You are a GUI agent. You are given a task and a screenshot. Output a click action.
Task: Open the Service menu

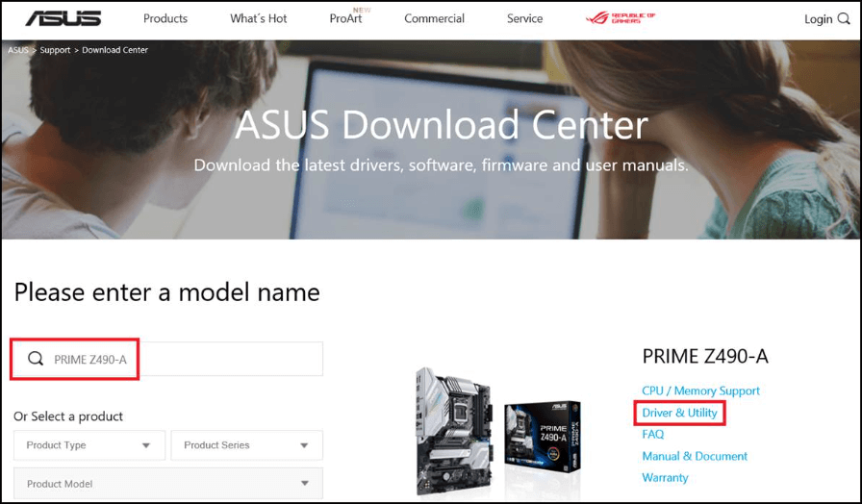point(524,19)
